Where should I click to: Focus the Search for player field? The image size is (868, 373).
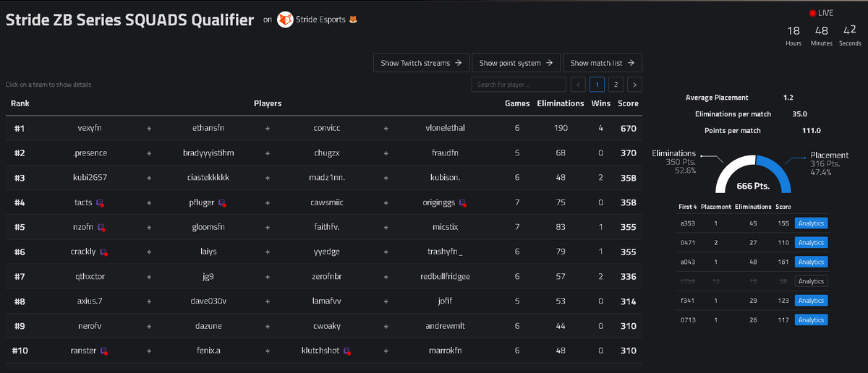click(x=519, y=85)
